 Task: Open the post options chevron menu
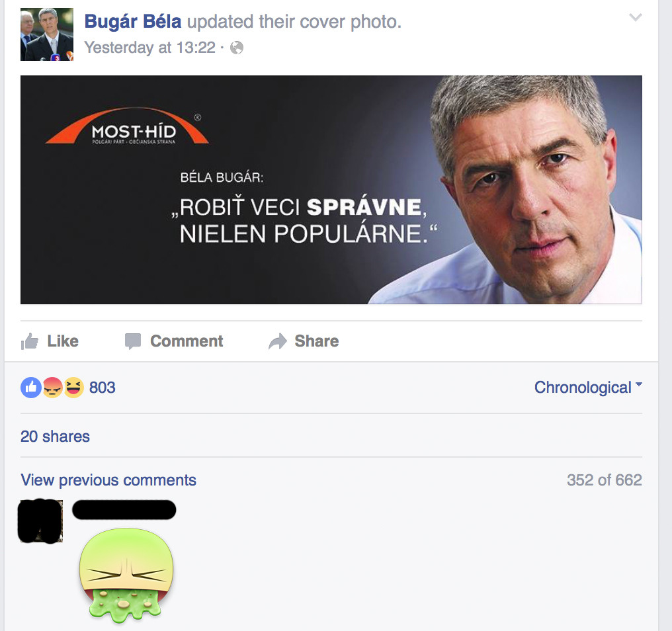[x=635, y=17]
